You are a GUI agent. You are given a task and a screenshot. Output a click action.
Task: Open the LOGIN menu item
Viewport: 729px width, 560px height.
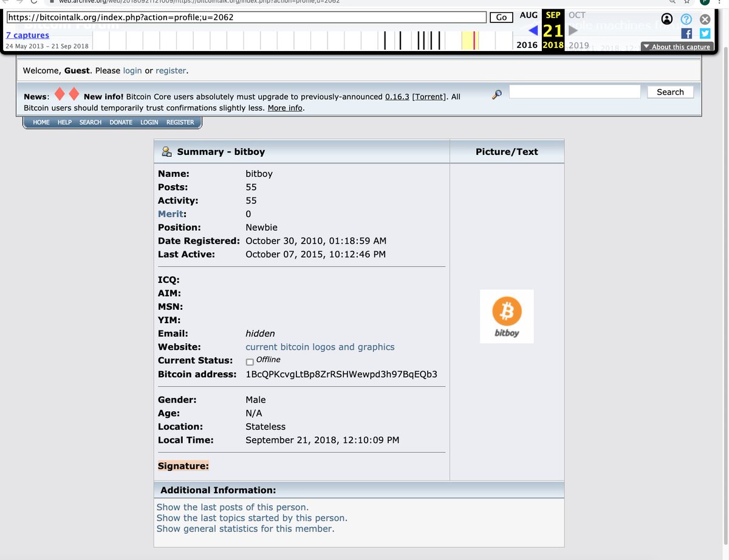149,122
